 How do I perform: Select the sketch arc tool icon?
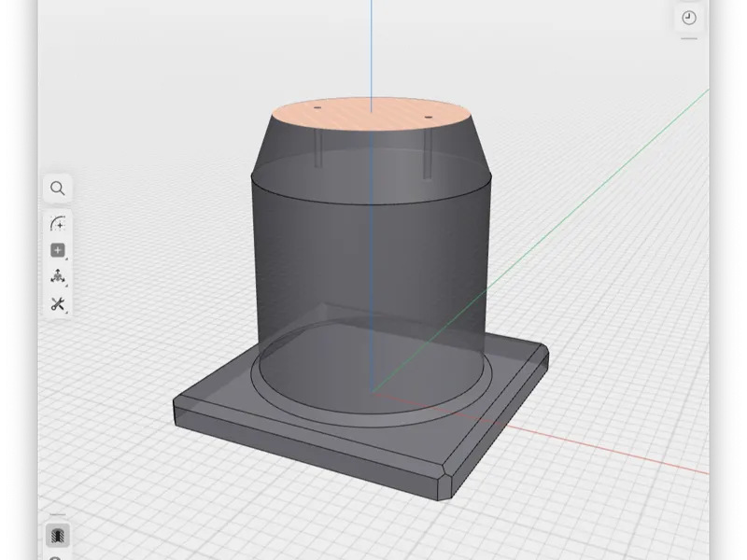coord(58,223)
